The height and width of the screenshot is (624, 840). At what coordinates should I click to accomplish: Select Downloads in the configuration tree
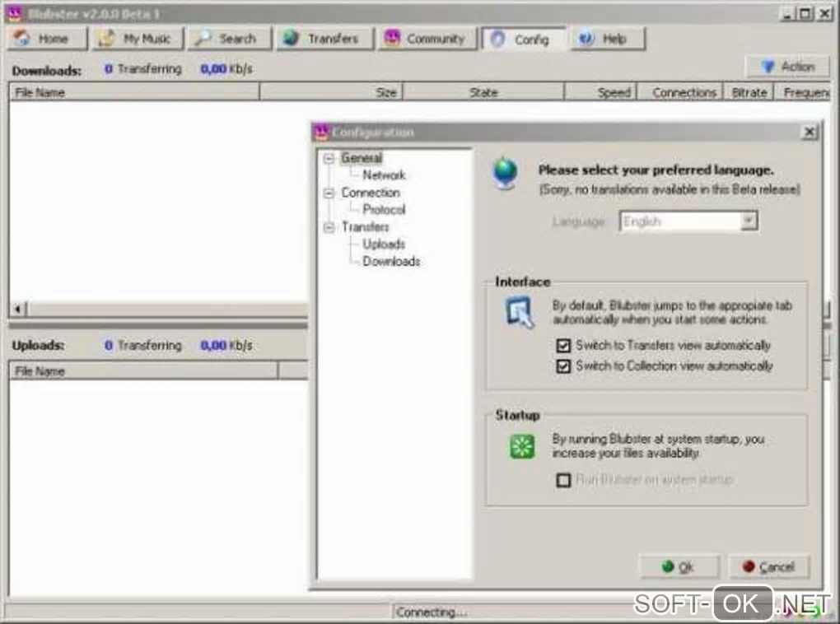(x=392, y=261)
